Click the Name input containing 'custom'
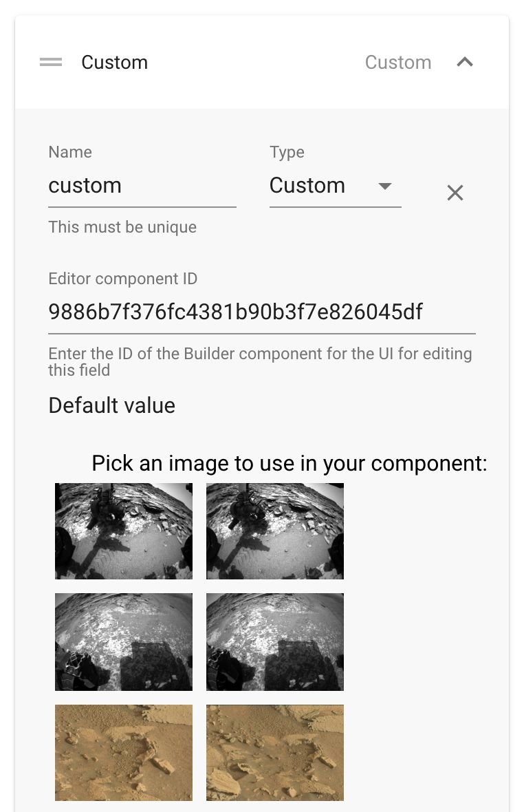This screenshot has height=812, width=524. [142, 186]
